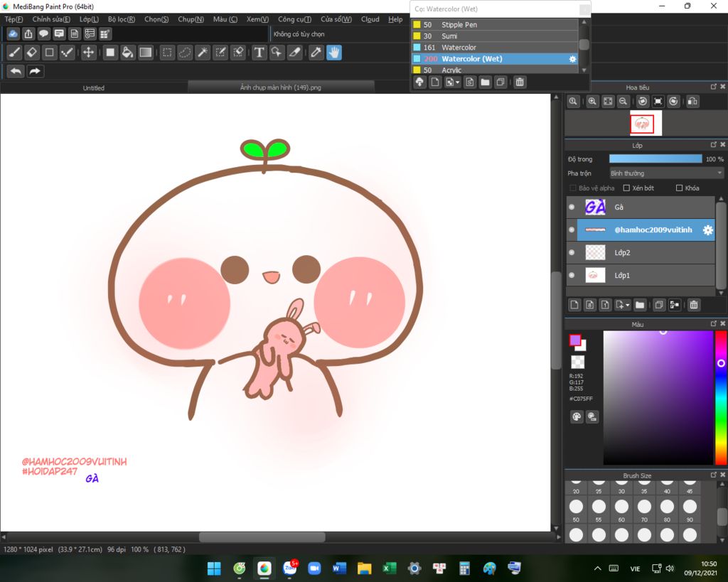This screenshot has height=582, width=728.
Task: Select the Sumi brush
Action: (495, 36)
